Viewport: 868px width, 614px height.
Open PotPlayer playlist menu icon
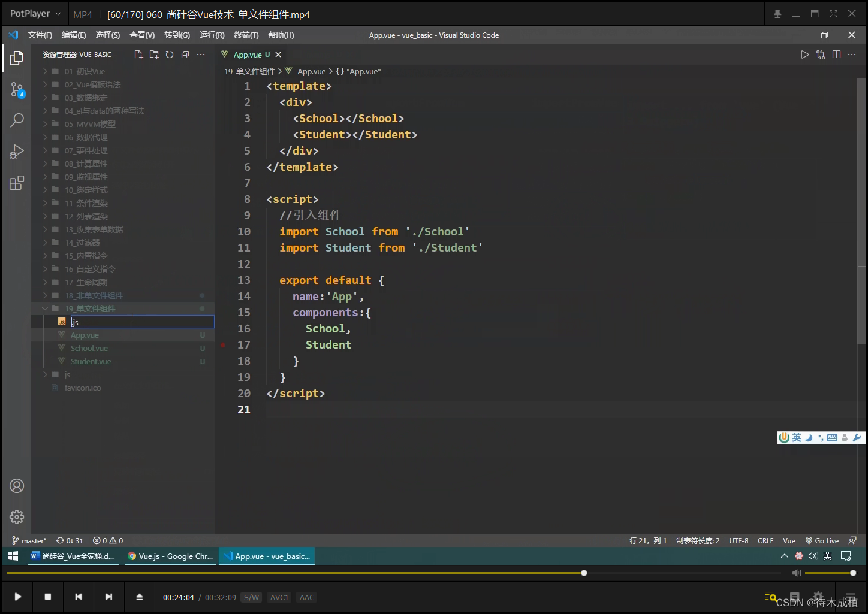click(x=851, y=597)
